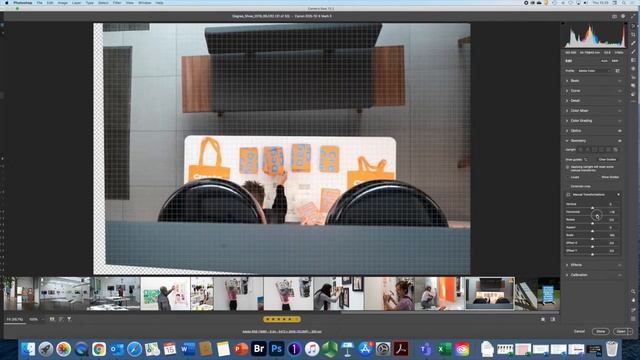The image size is (640, 360).
Task: Toggle Basic panel eye visibility
Action: 620,81
